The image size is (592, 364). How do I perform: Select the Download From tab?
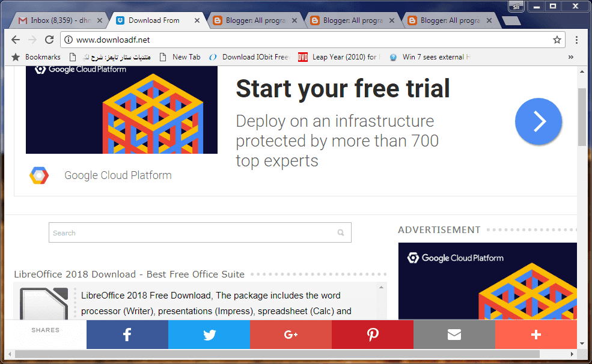[153, 19]
